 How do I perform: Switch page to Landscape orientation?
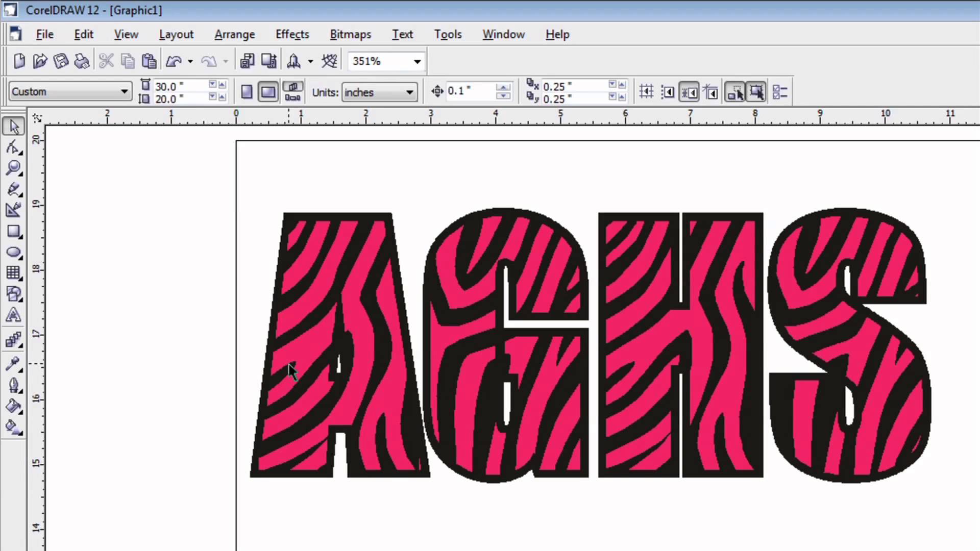268,92
